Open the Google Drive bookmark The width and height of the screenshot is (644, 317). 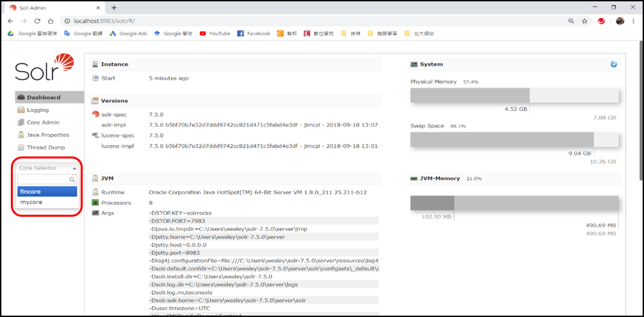33,34
